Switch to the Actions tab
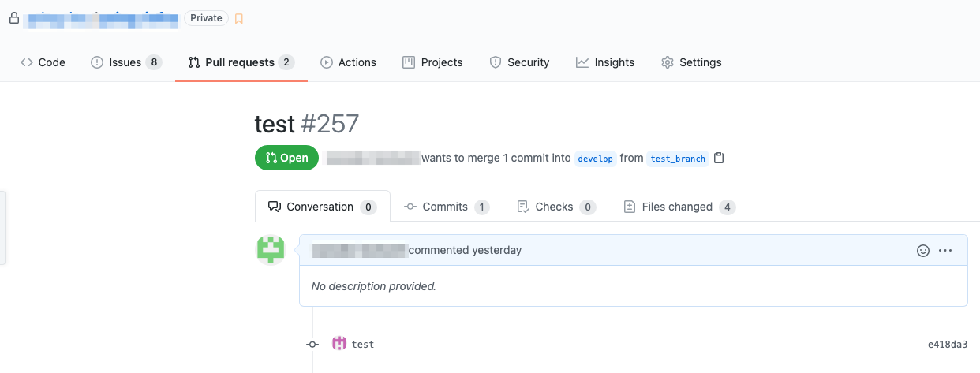This screenshot has width=980, height=373. (348, 62)
